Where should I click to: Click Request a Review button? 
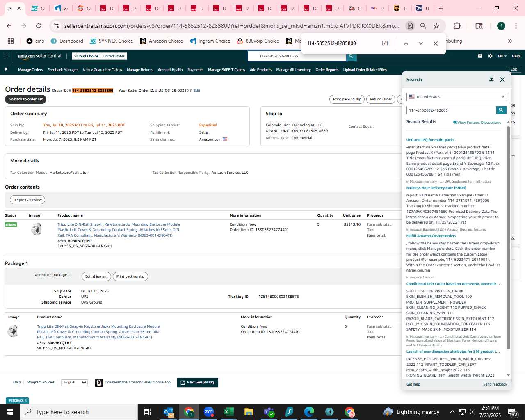pyautogui.click(x=27, y=200)
